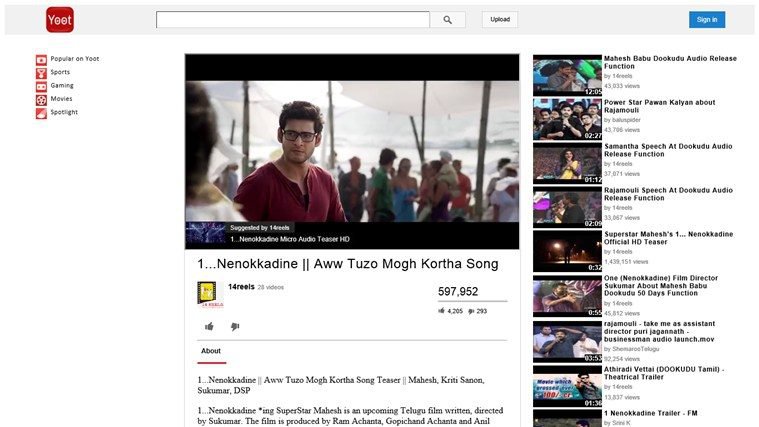The image size is (759, 427).
Task: Click the search input field
Action: tap(293, 20)
